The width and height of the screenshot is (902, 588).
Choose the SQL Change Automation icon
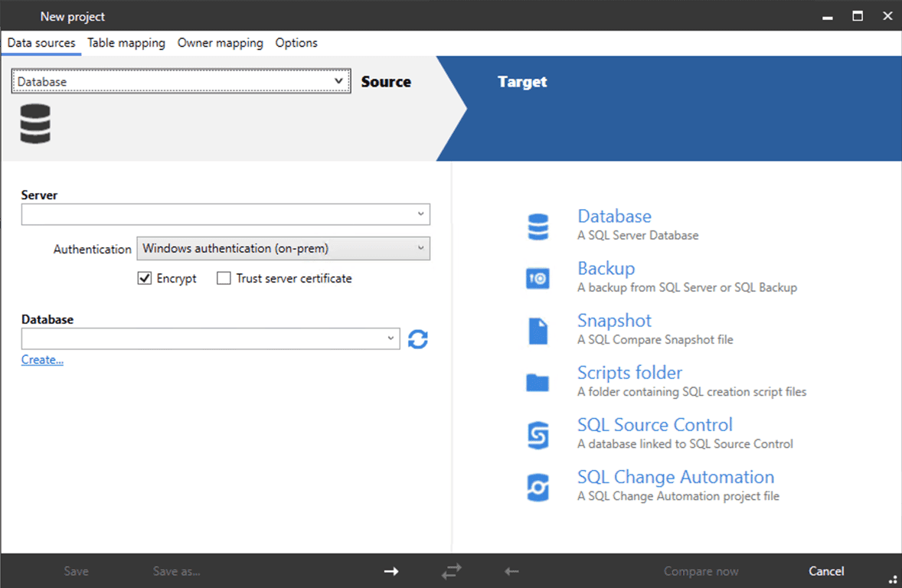tap(538, 486)
